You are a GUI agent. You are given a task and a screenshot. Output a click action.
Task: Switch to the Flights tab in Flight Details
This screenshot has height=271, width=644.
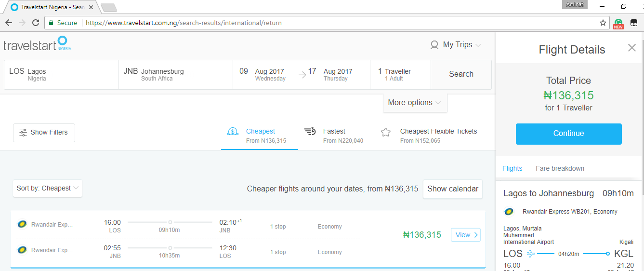pyautogui.click(x=512, y=168)
